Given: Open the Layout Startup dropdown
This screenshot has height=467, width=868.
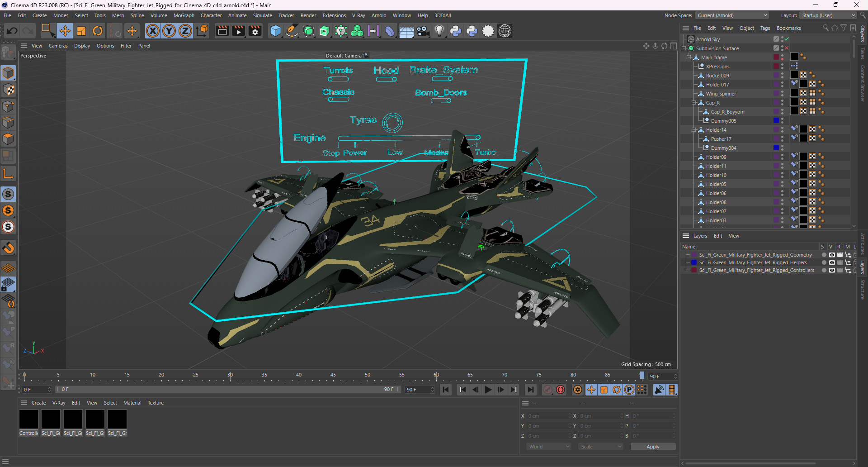Looking at the screenshot, I should click(829, 15).
